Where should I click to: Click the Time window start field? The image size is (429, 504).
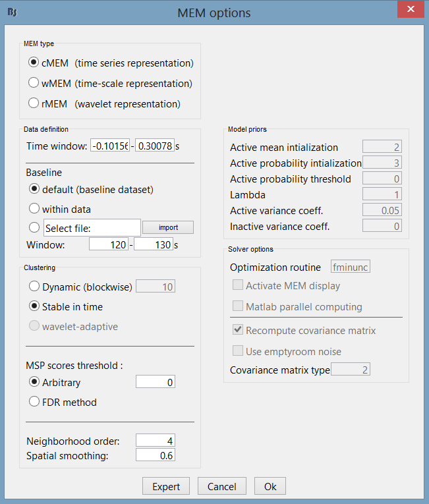click(109, 146)
